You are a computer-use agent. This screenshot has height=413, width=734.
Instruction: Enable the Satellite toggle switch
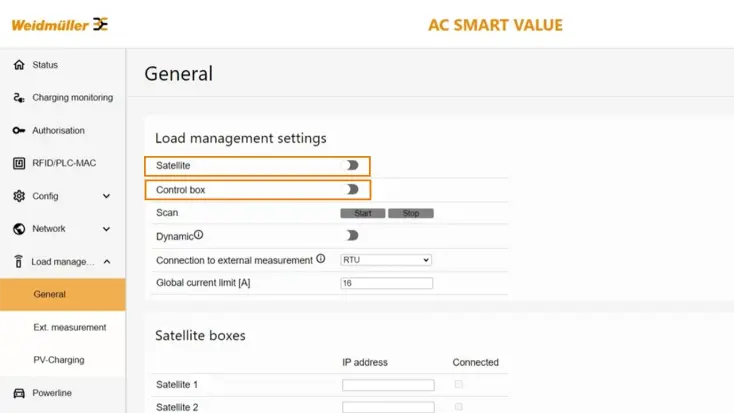(x=352, y=165)
